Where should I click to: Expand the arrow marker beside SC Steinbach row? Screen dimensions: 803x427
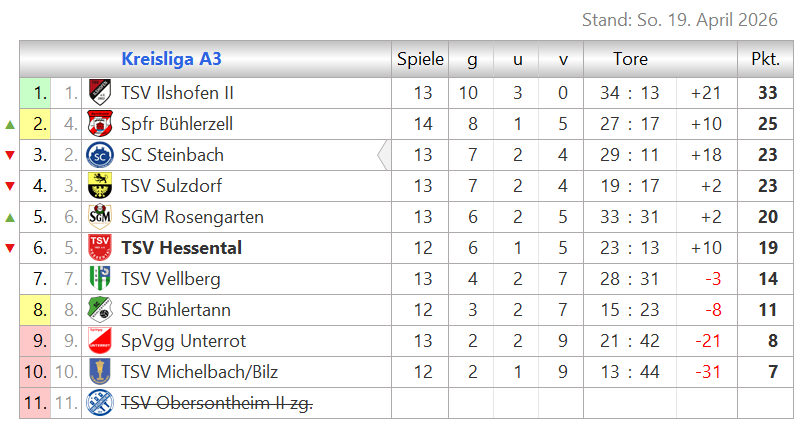[x=382, y=155]
